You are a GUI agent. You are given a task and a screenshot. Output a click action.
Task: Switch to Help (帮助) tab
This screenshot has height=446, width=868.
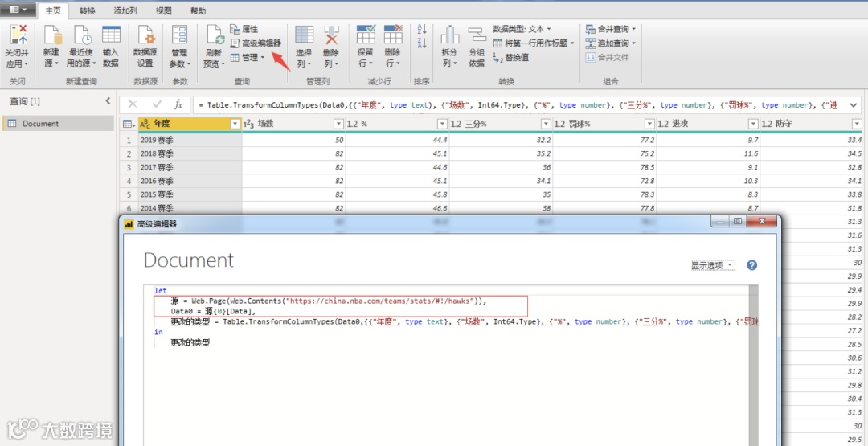(198, 10)
